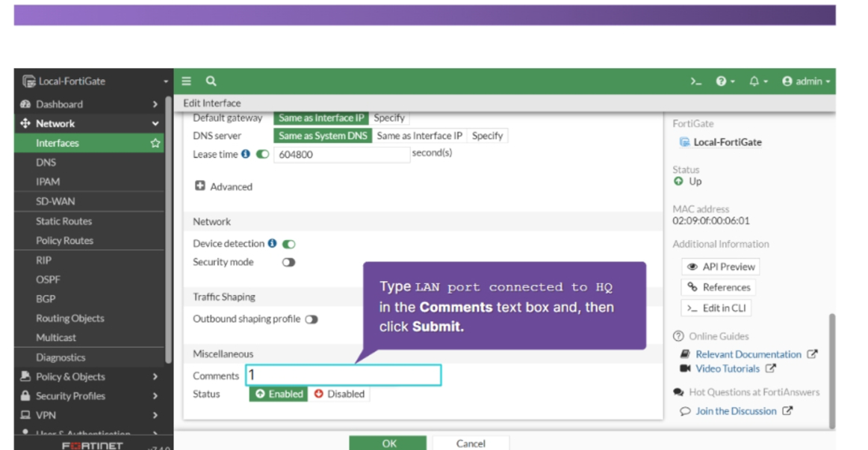Open the Local-FortiGate device selector dropdown
The height and width of the screenshot is (450, 868).
click(94, 81)
